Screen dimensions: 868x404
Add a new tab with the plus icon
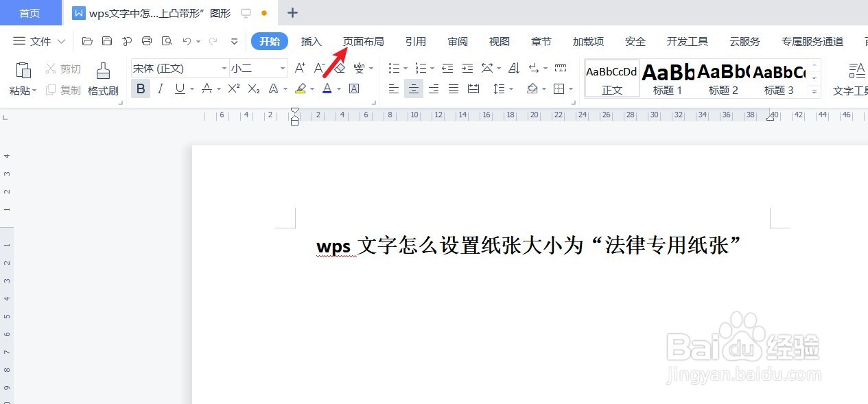(x=292, y=12)
